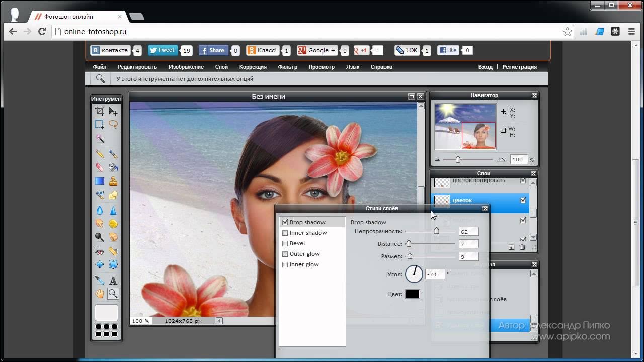Open the Слой menu
The width and height of the screenshot is (644, 362).
(x=221, y=67)
